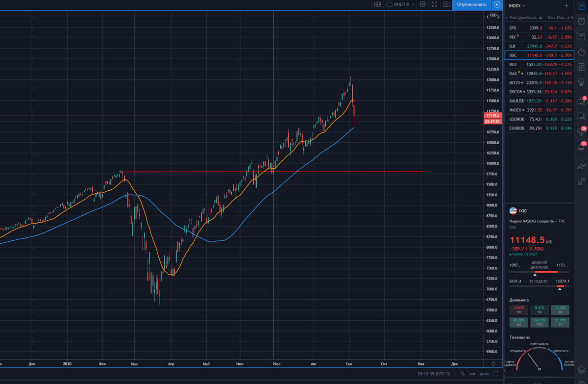Select IXIC row in watchlist

tap(539, 55)
